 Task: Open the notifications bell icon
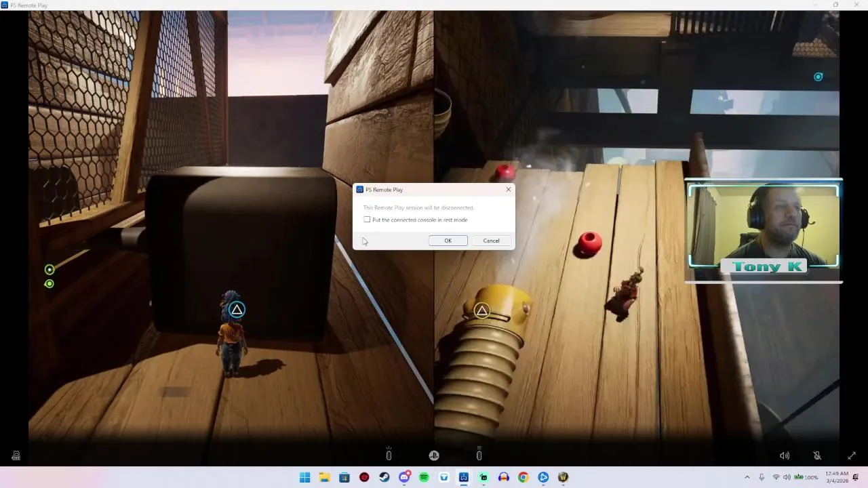(x=856, y=477)
